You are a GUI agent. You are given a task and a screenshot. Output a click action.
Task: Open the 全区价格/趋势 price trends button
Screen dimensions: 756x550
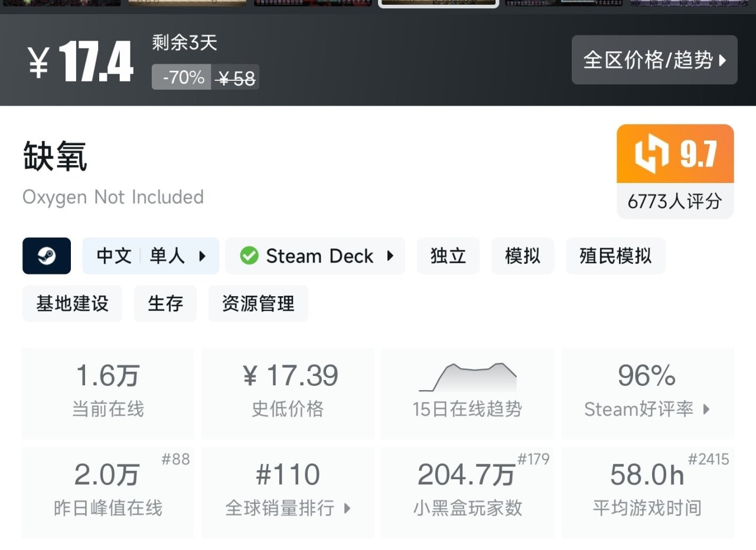coord(654,60)
